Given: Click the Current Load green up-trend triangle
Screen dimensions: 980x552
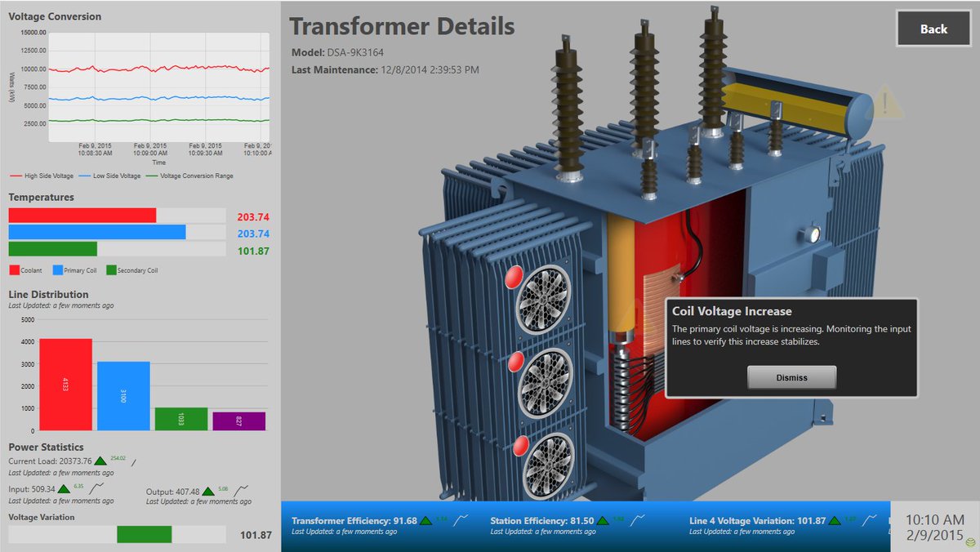Looking at the screenshot, I should pos(100,461).
